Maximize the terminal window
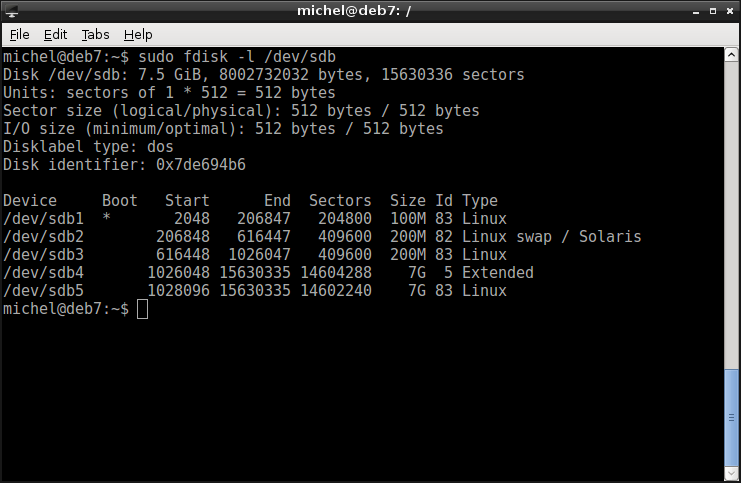The height and width of the screenshot is (483, 741). 713,11
